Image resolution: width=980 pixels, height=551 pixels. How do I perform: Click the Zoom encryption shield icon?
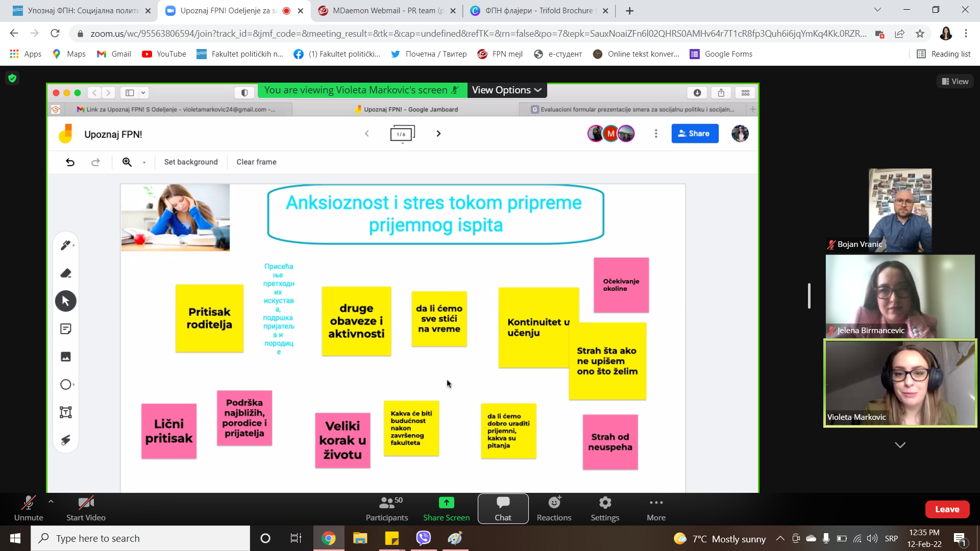point(12,78)
